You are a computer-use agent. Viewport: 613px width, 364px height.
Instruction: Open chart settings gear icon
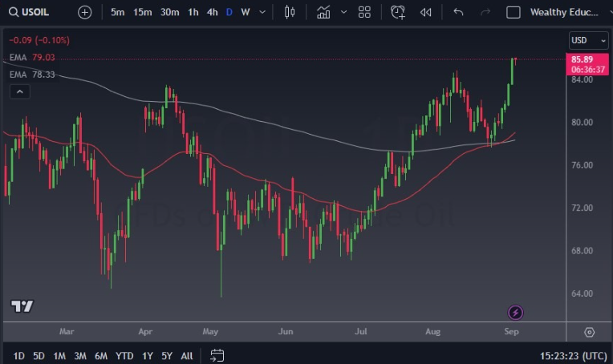(590, 332)
